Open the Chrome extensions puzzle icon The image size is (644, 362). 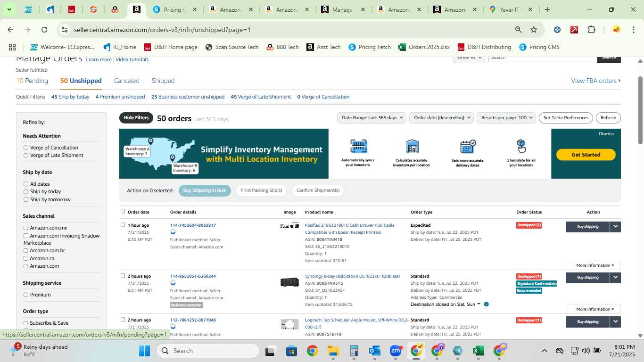591,30
